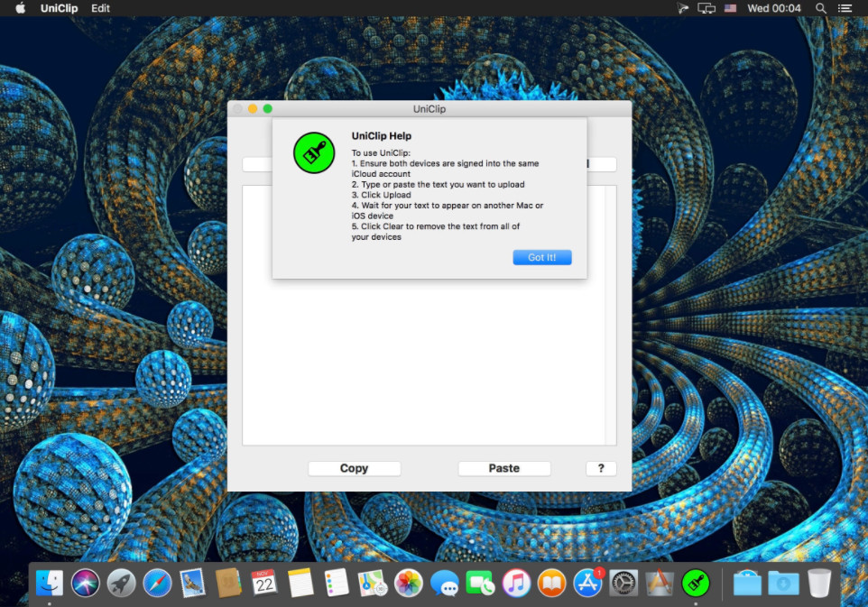This screenshot has height=607, width=868.
Task: Click the ? help button
Action: pyautogui.click(x=601, y=469)
